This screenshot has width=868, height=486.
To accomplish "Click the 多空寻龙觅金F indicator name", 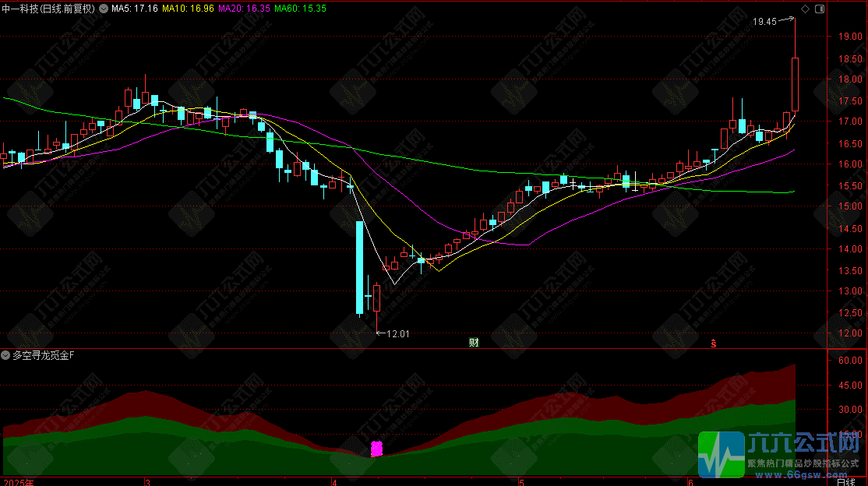I will click(x=44, y=355).
